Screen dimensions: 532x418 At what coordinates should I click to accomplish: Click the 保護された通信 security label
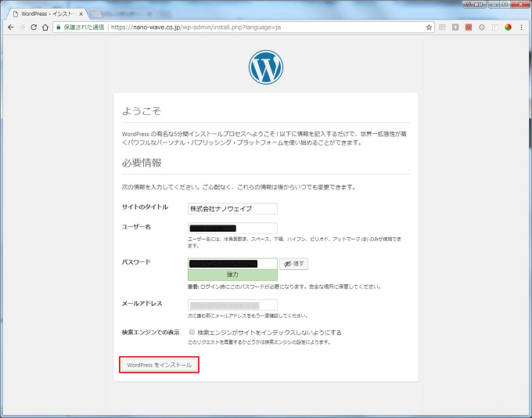(84, 27)
